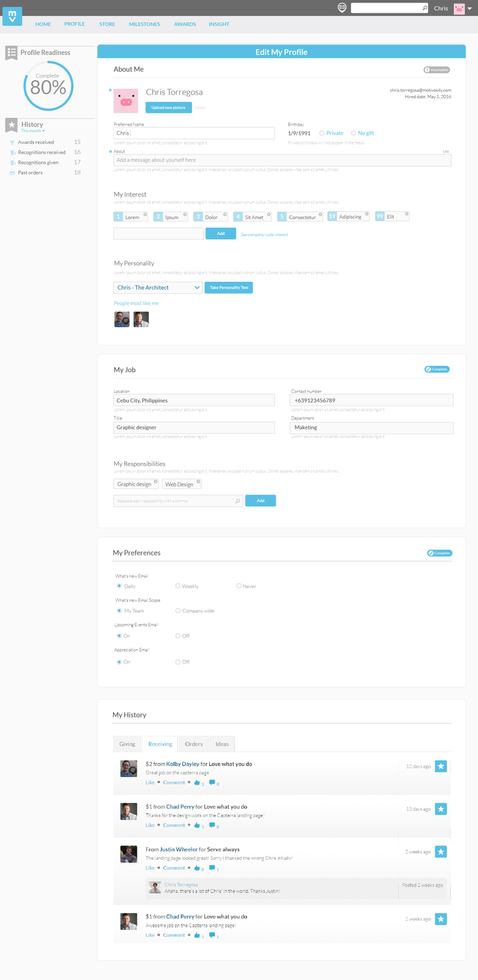
Task: Open the See company-wide interest link
Action: pos(264,235)
